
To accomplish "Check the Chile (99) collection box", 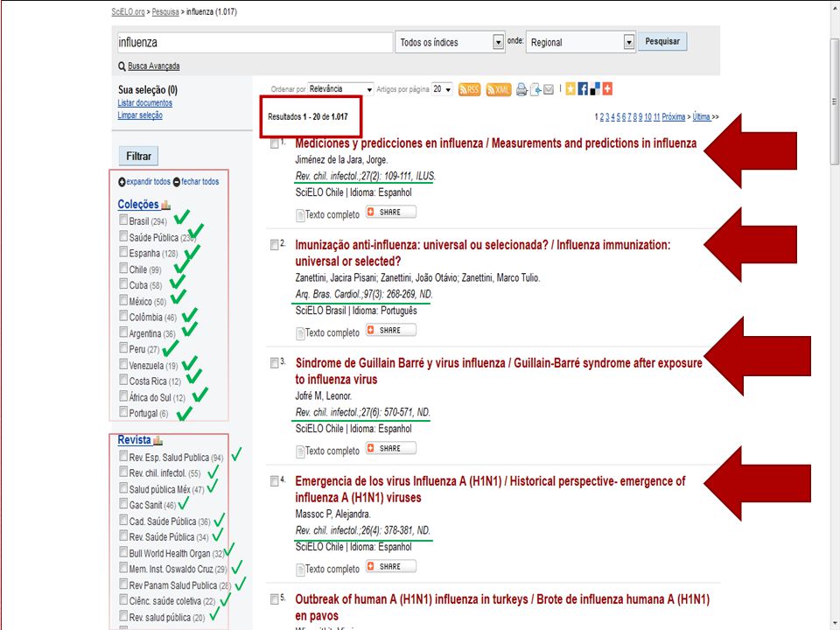I will coord(123,268).
